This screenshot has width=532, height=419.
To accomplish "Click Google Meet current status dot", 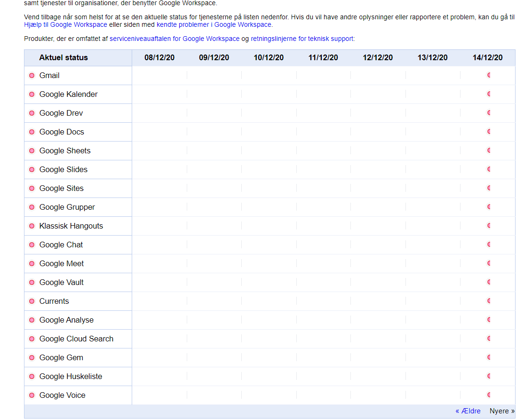I will (32, 264).
